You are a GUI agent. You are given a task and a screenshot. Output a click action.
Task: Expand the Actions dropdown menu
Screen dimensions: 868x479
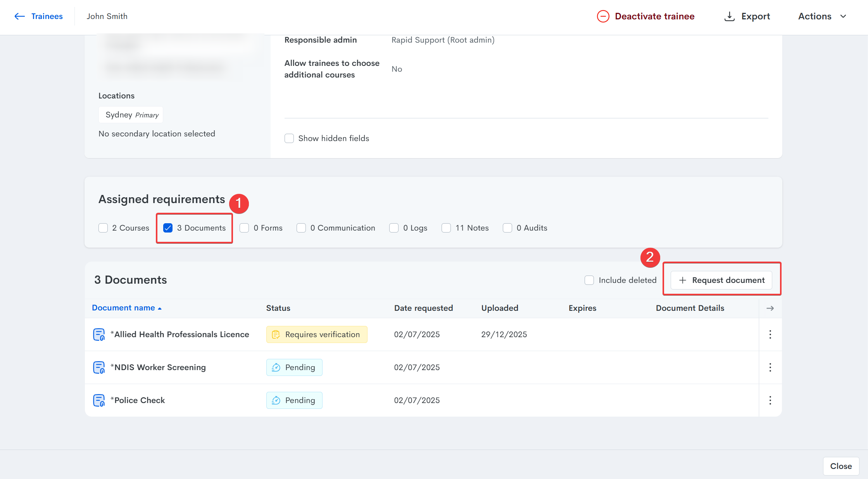pyautogui.click(x=822, y=16)
